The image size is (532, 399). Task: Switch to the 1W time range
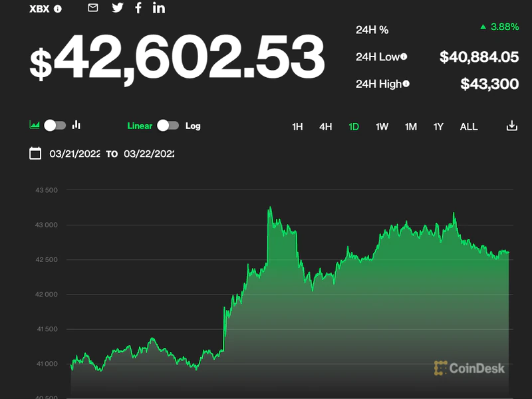click(382, 126)
